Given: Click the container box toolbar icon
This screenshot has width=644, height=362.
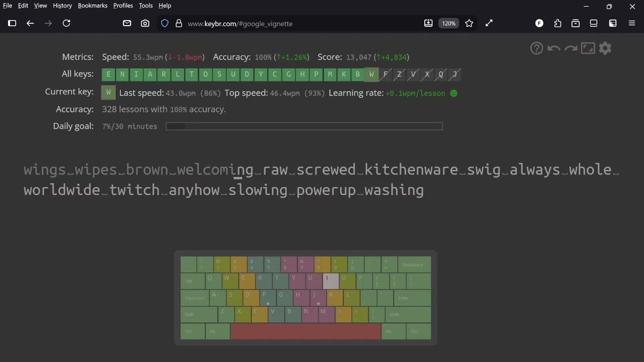Looking at the screenshot, I should [x=576, y=23].
